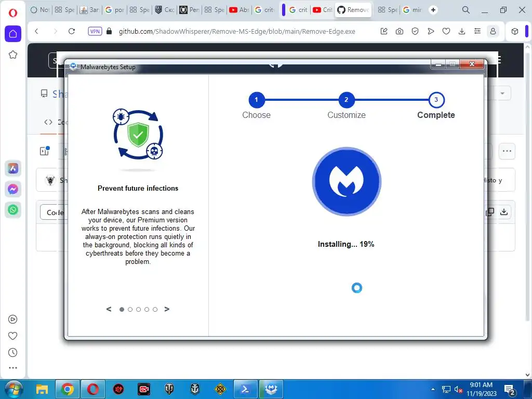Screen dimensions: 532x399
Task: Open Aria AI icon in Opera sidebar
Action: (13, 168)
